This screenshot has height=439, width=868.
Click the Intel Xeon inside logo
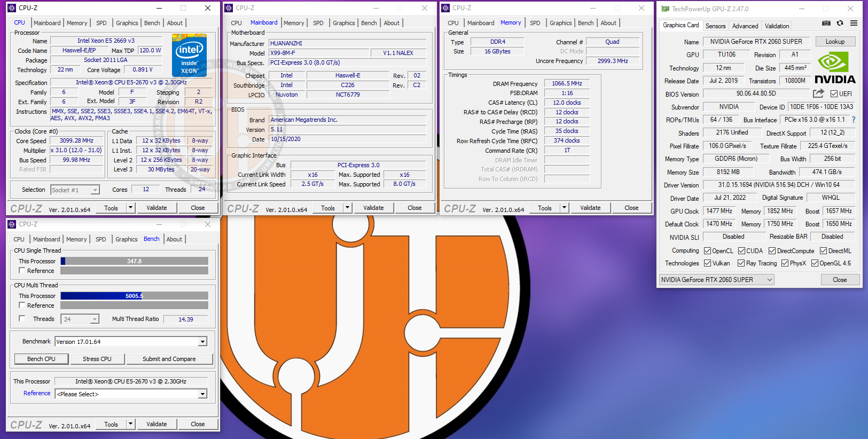tap(189, 55)
